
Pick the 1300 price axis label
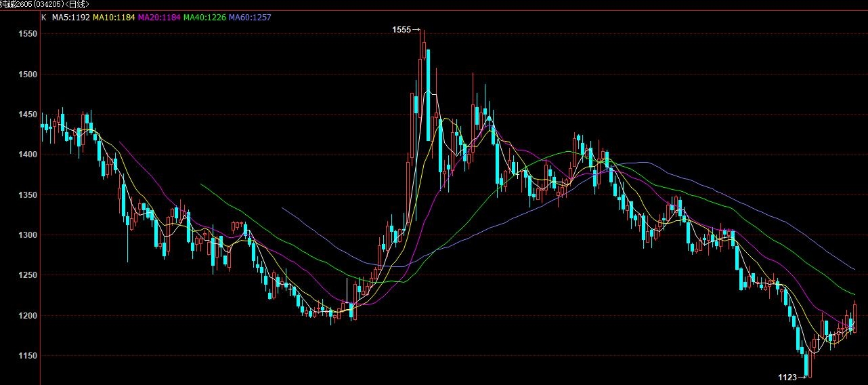[28, 235]
